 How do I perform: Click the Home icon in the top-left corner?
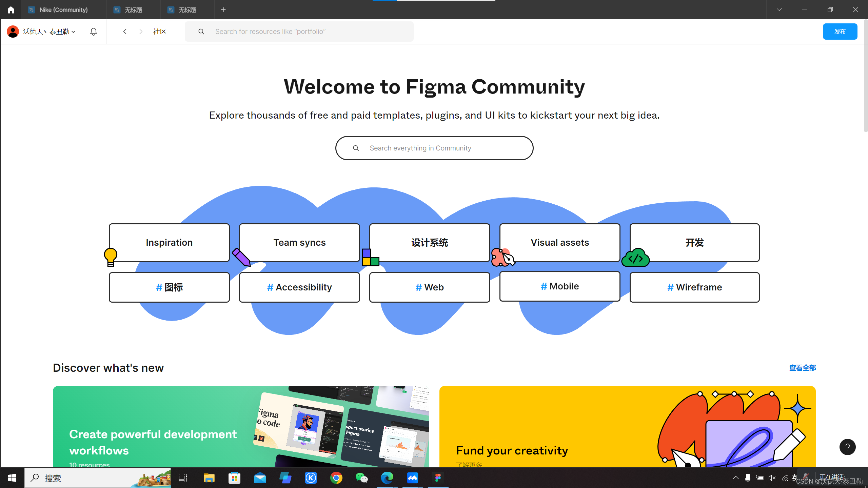click(11, 9)
